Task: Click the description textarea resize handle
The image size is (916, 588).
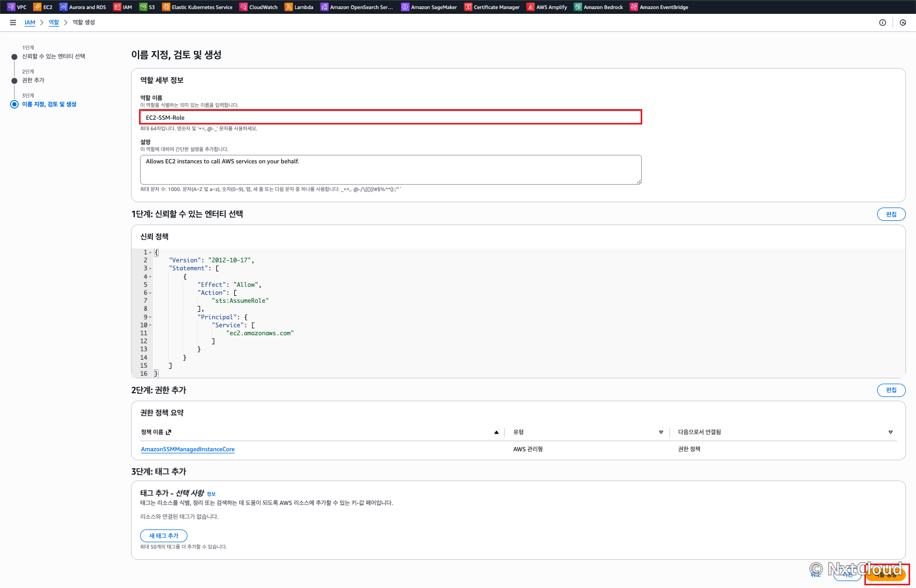Action: pyautogui.click(x=638, y=181)
